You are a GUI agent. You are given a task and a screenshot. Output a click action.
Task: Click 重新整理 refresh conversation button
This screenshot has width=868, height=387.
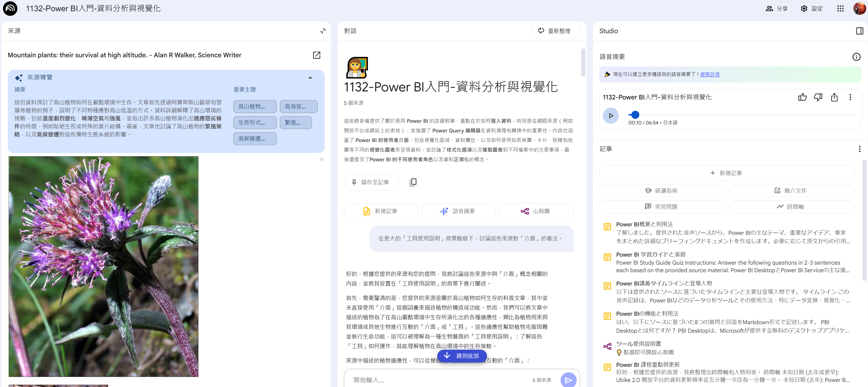(x=555, y=31)
